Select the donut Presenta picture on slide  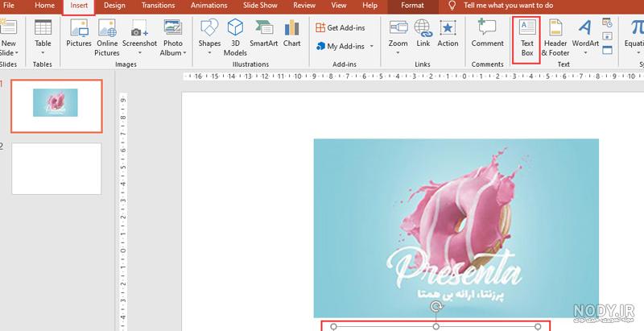(456, 229)
